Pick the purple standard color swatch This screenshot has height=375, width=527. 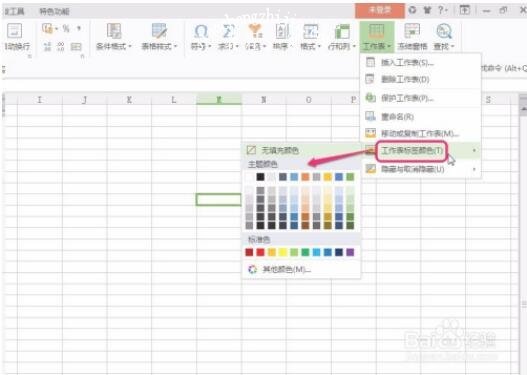pos(350,252)
